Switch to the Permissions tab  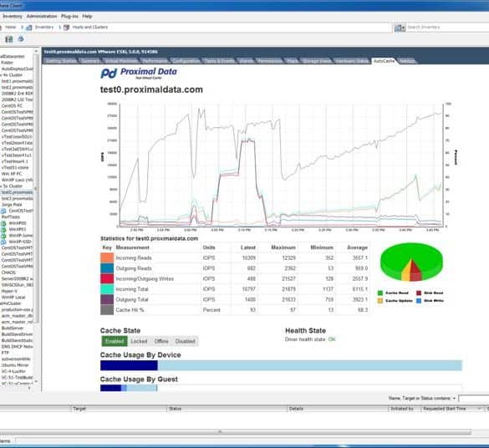[x=270, y=61]
